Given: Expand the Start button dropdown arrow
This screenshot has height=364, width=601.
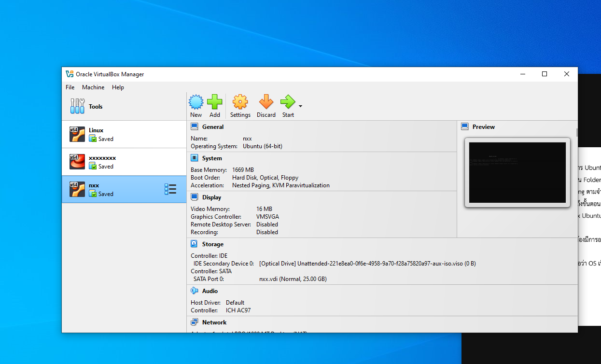Looking at the screenshot, I should (x=300, y=106).
